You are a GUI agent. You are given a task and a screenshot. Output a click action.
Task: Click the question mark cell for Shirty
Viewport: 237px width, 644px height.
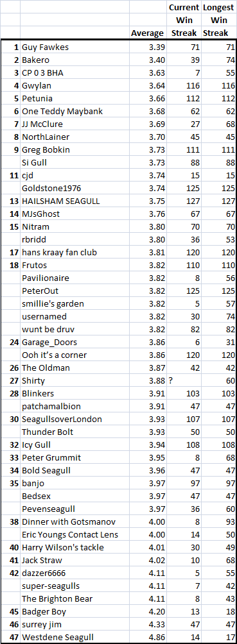coord(183,381)
